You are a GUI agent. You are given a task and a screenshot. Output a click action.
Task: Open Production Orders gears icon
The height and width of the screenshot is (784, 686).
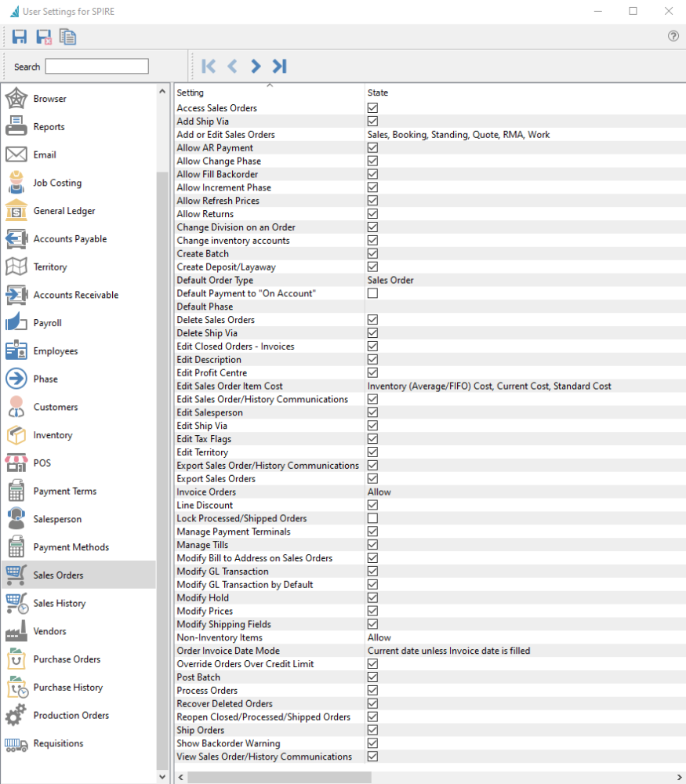pos(16,716)
